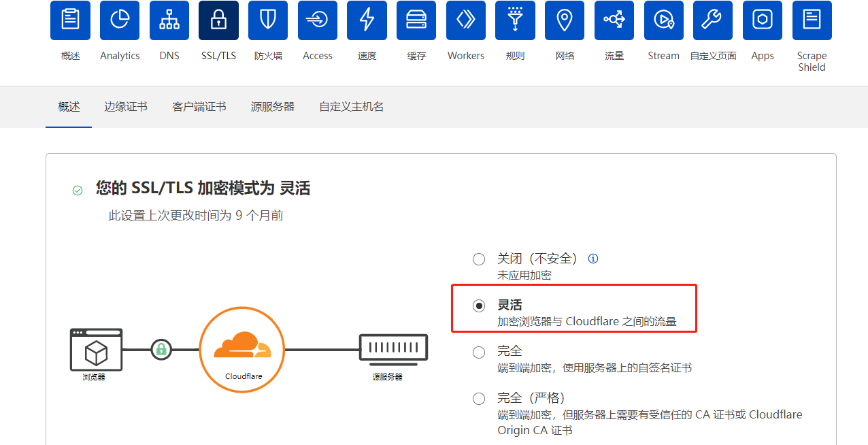Viewport: 868px width, 445px height.
Task: Select the 灵活 radio option
Action: 479,306
